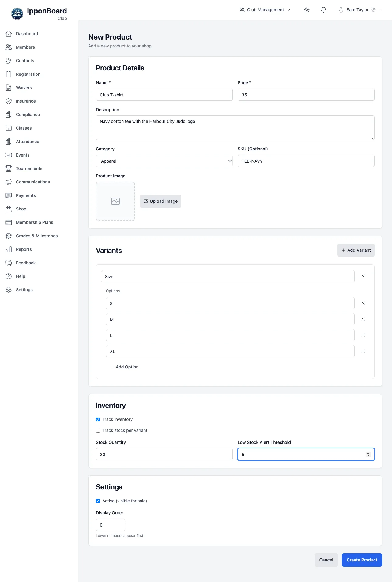Open the notifications bell

click(x=324, y=10)
